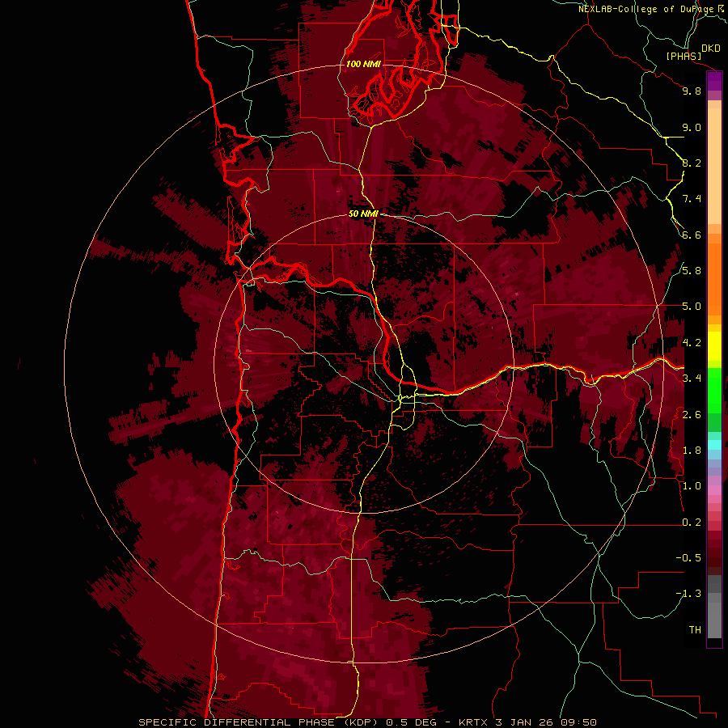Click the -0.5 scale label

pos(688,558)
